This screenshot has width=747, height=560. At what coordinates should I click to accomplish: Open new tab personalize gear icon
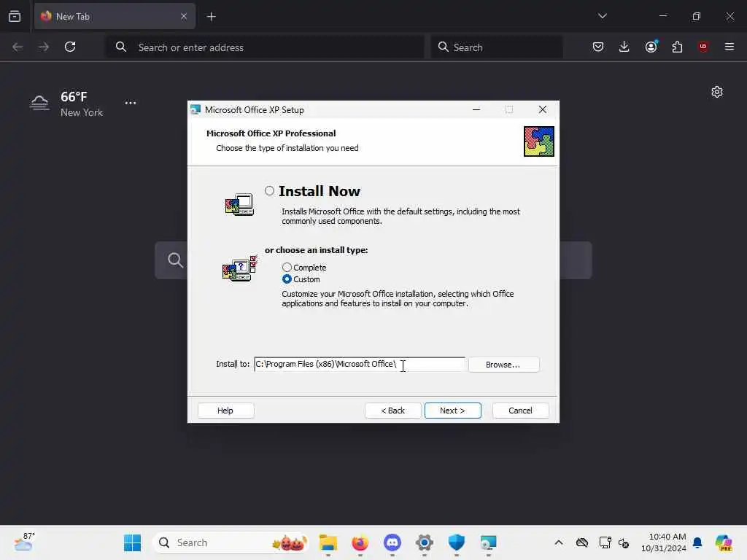pos(717,92)
